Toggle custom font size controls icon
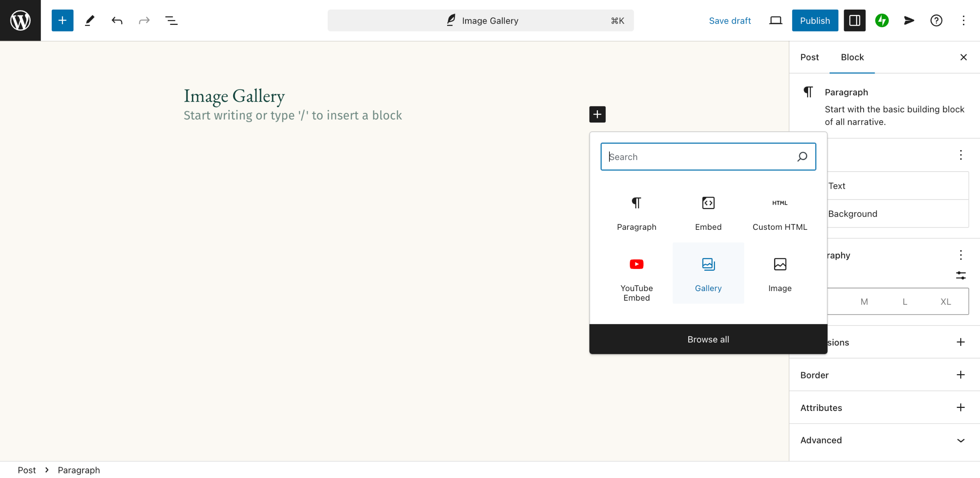 coord(960,275)
